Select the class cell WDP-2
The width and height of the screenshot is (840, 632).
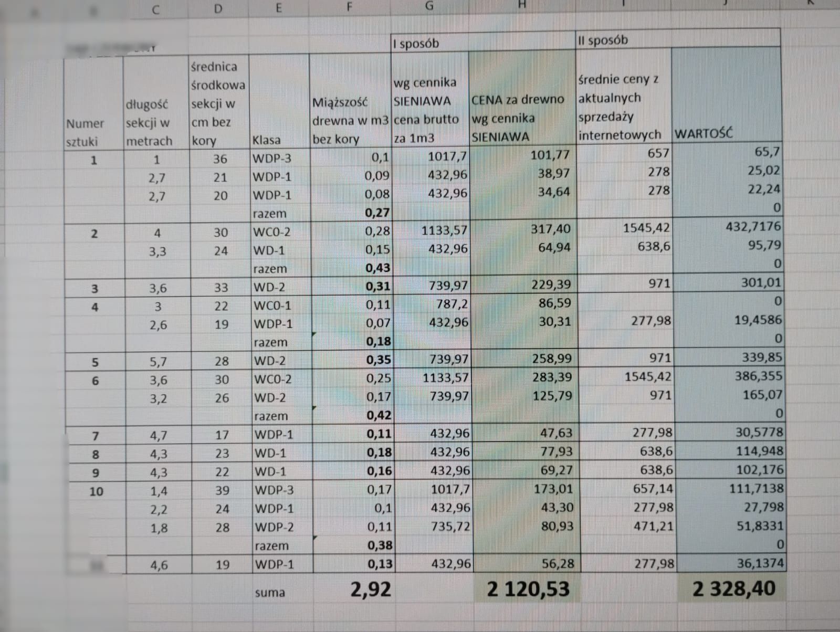(283, 527)
